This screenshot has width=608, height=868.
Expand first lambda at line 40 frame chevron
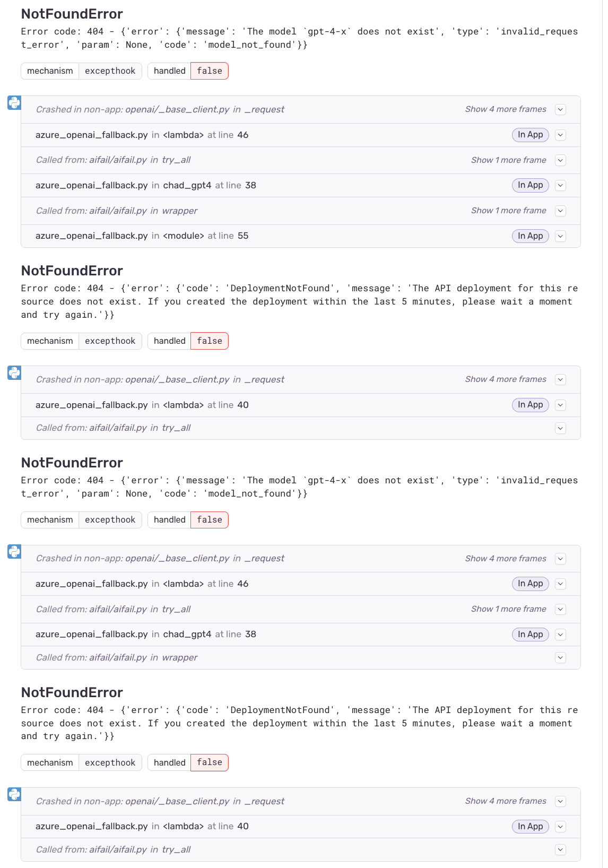tap(560, 405)
